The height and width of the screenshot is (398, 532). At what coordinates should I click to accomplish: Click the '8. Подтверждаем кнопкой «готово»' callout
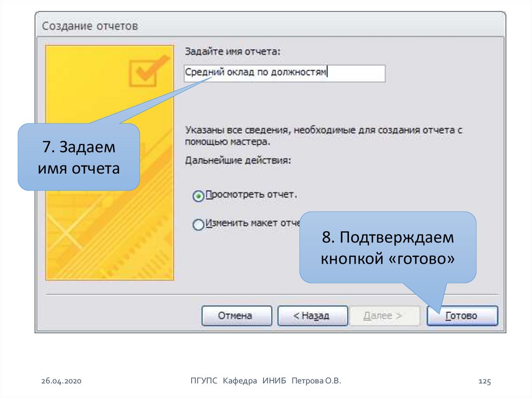tap(388, 248)
